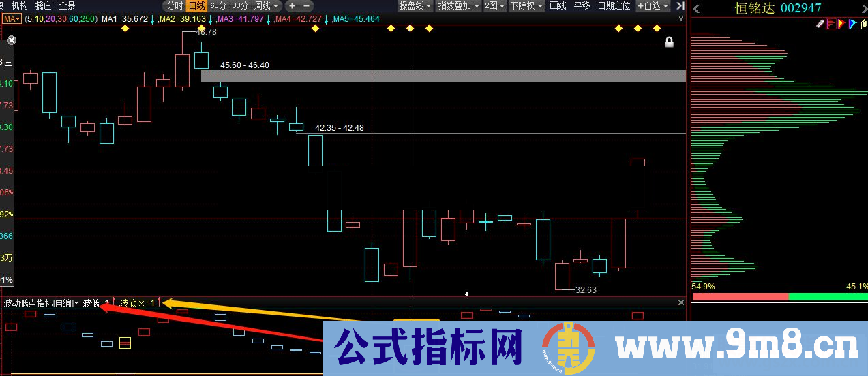Click the 48.78 high price label
Image resolution: width=868 pixels, height=376 pixels.
pos(206,32)
